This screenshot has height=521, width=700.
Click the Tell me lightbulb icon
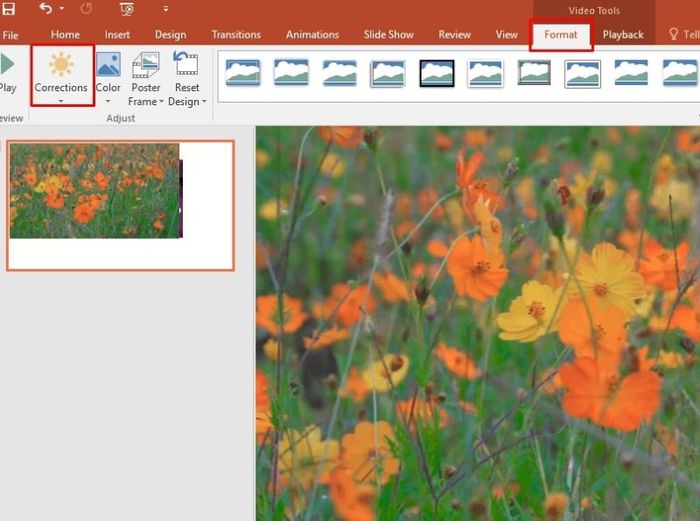point(674,34)
